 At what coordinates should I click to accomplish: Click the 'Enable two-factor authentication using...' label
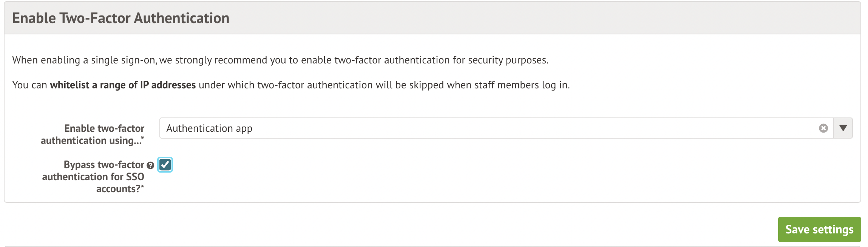point(93,134)
